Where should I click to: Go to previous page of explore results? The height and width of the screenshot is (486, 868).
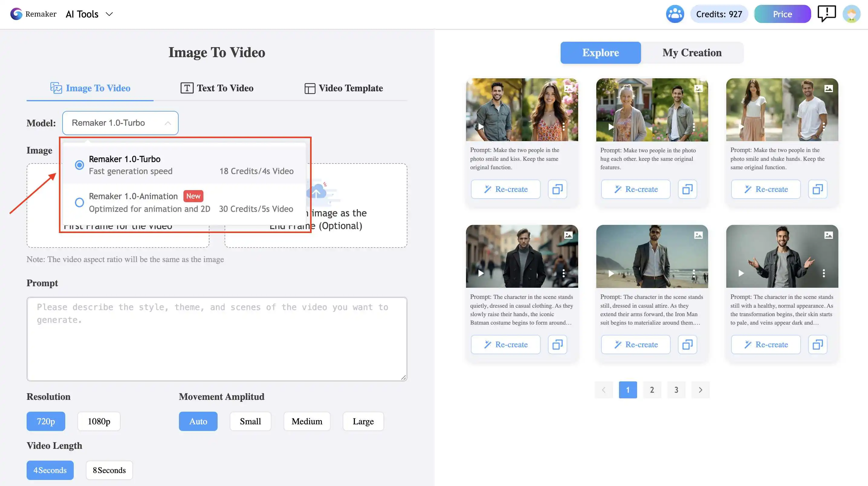604,390
